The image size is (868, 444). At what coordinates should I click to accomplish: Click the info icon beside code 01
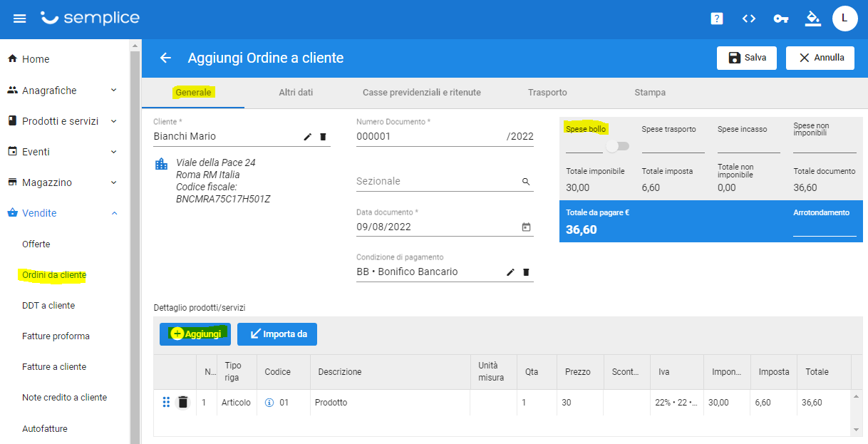[269, 403]
